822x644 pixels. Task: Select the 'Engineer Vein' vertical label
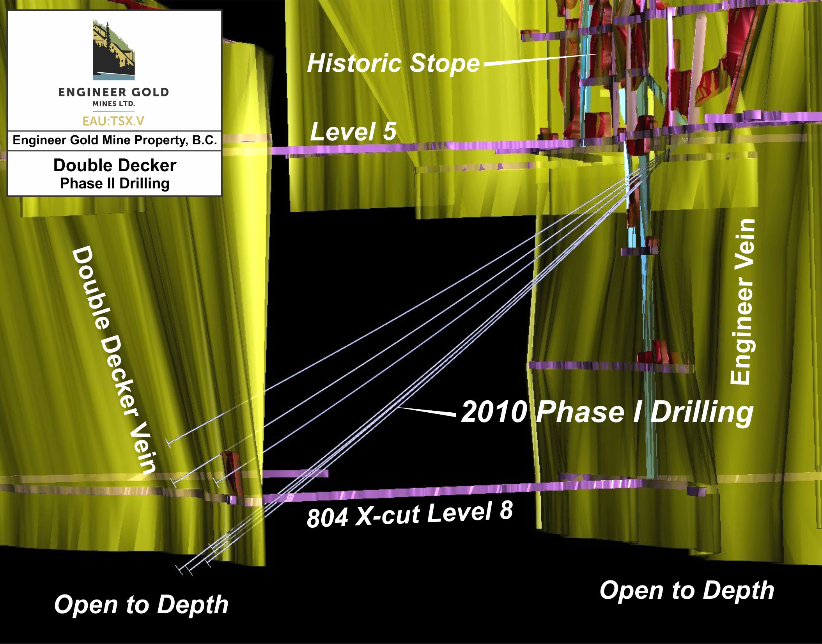[x=742, y=302]
